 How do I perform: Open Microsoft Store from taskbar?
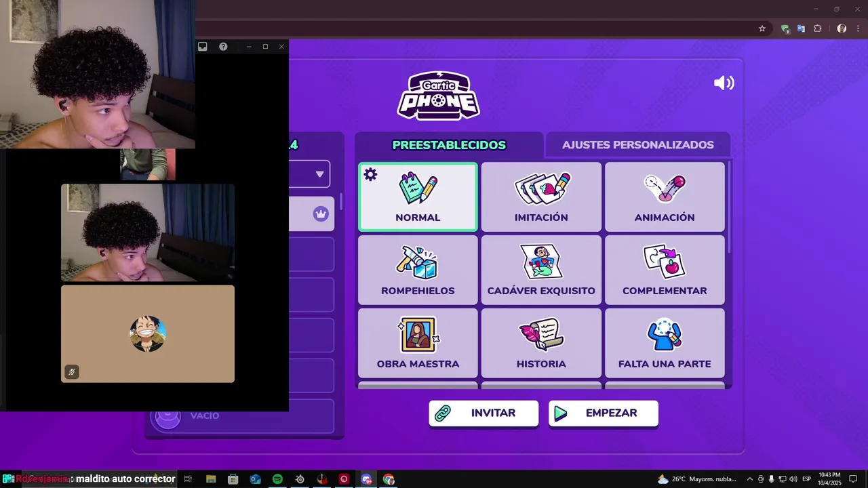click(x=233, y=479)
